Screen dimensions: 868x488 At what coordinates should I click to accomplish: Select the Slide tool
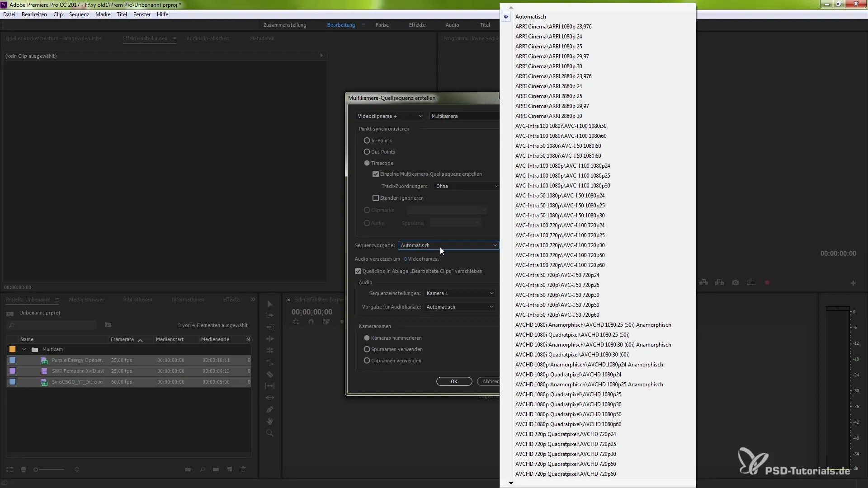pos(270,398)
